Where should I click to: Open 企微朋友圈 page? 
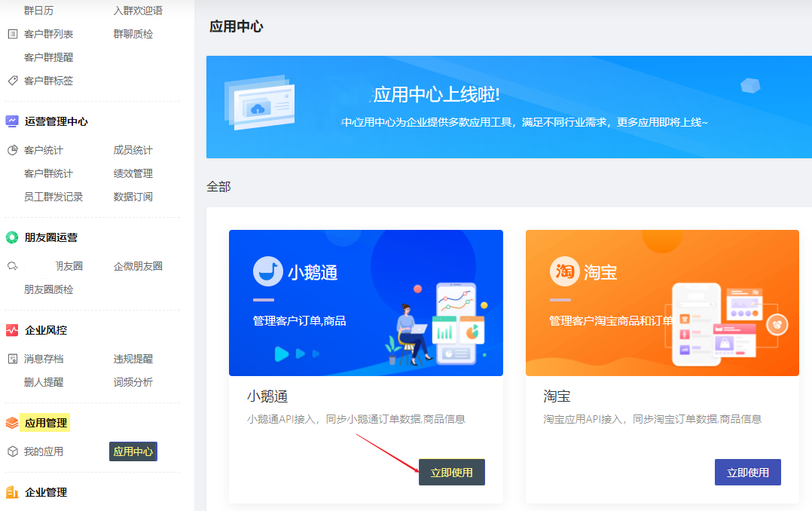138,266
